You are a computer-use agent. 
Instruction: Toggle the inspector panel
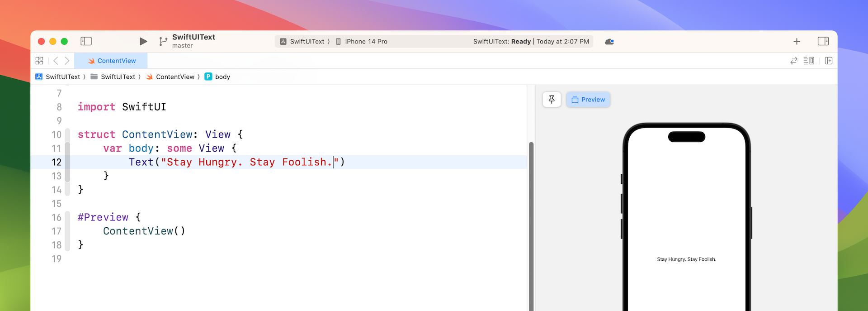click(823, 41)
